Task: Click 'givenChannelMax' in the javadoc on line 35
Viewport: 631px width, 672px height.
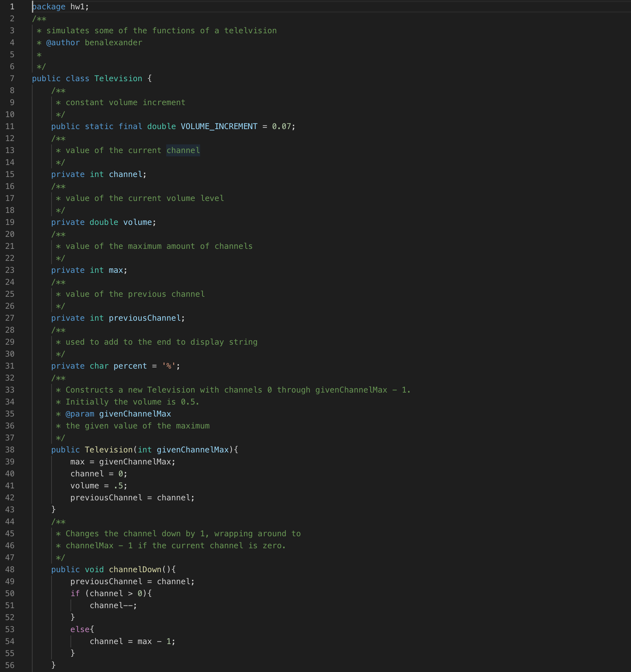Action: coord(135,414)
